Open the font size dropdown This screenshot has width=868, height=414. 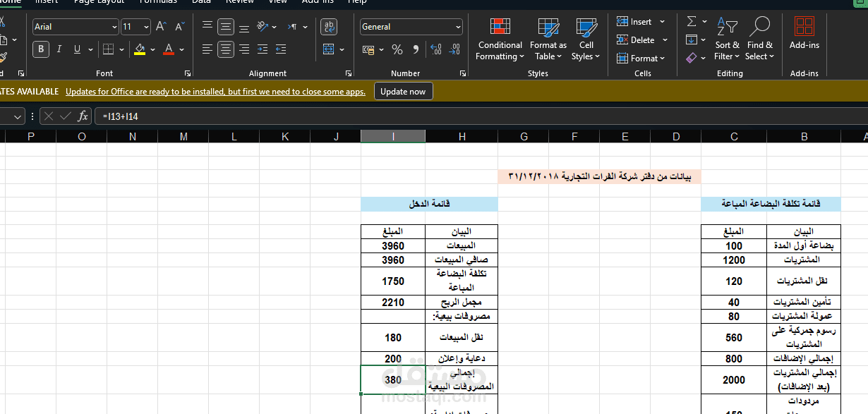click(x=146, y=27)
